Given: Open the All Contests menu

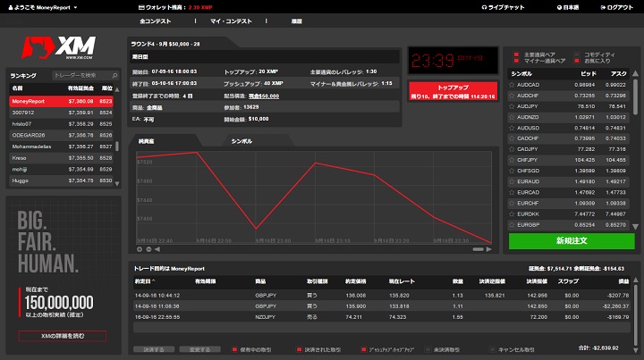Looking at the screenshot, I should pos(156,21).
